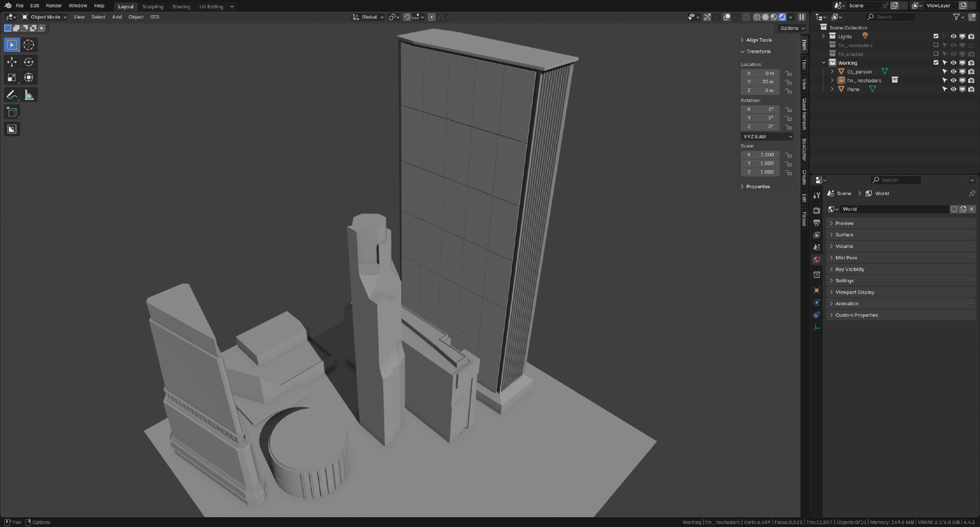Uncheck the Lights collection checkbox
This screenshot has width=980, height=527.
point(936,36)
